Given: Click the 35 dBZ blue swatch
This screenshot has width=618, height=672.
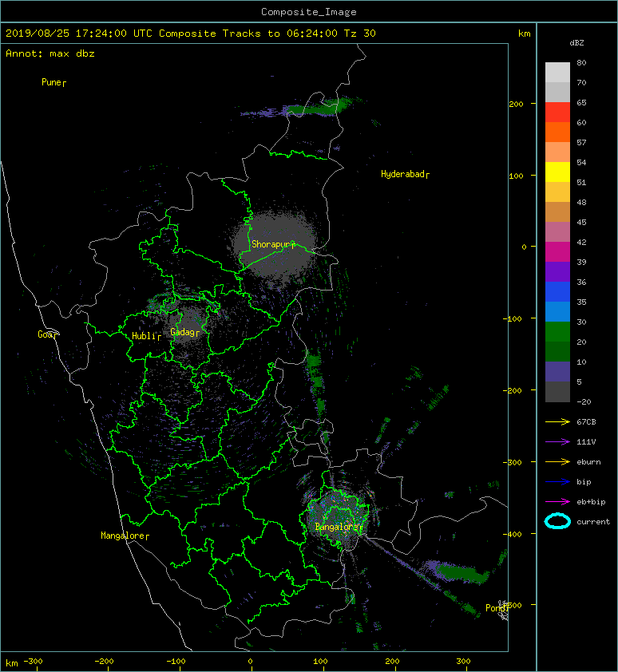Looking at the screenshot, I should point(557,311).
